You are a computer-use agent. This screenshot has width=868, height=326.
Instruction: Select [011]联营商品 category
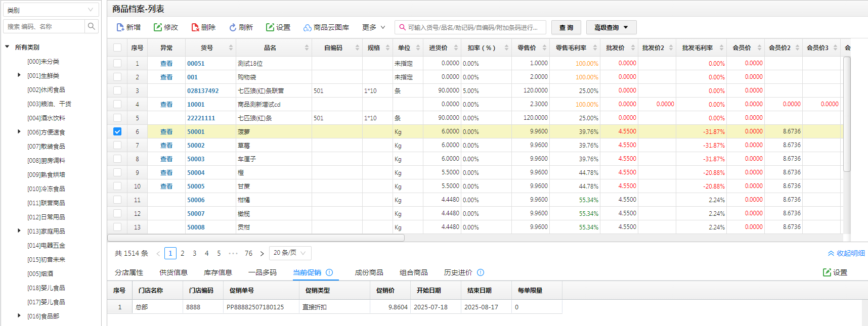(46, 203)
